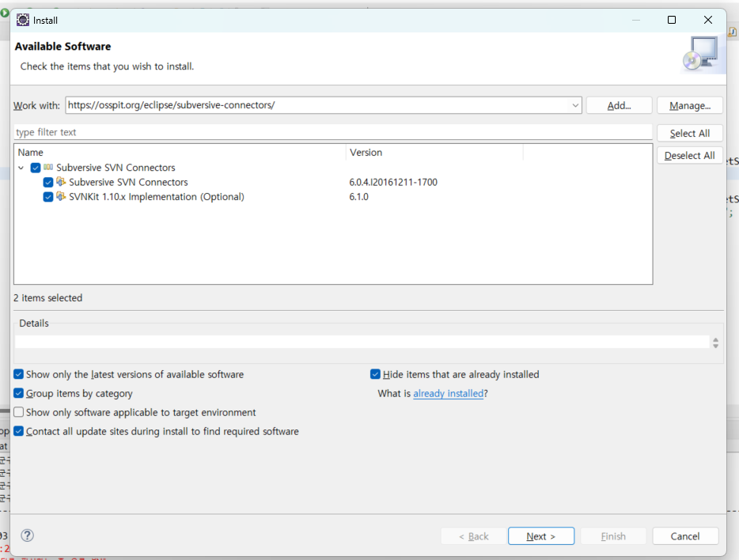Sort by the Name column header
Image resolution: width=739 pixels, height=560 pixels.
click(181, 152)
